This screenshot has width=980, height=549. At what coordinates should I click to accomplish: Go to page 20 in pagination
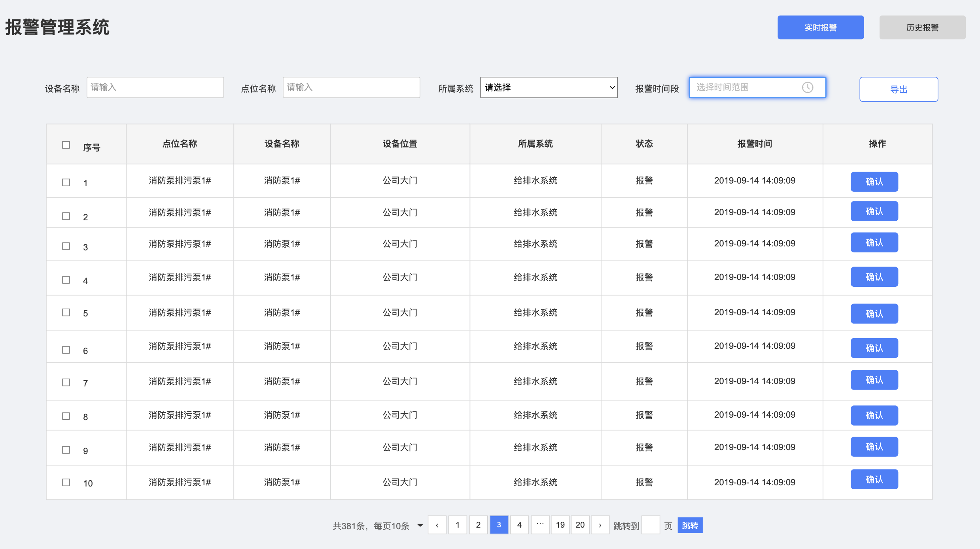point(580,525)
